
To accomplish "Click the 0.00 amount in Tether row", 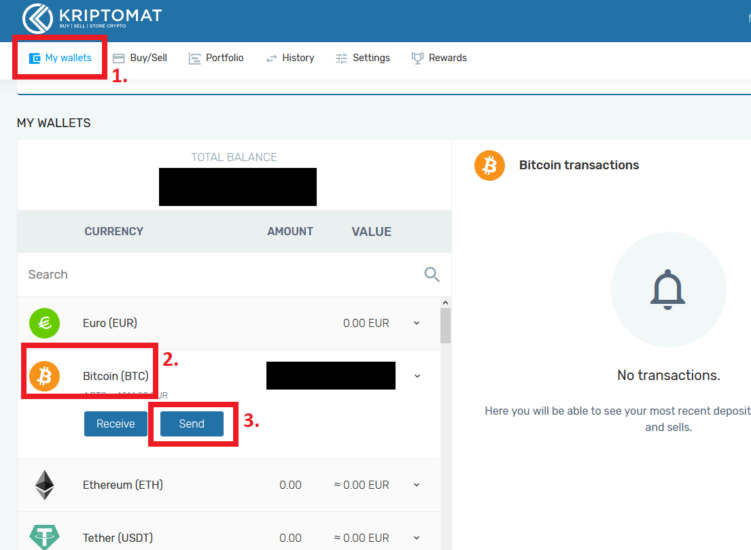I will [290, 538].
